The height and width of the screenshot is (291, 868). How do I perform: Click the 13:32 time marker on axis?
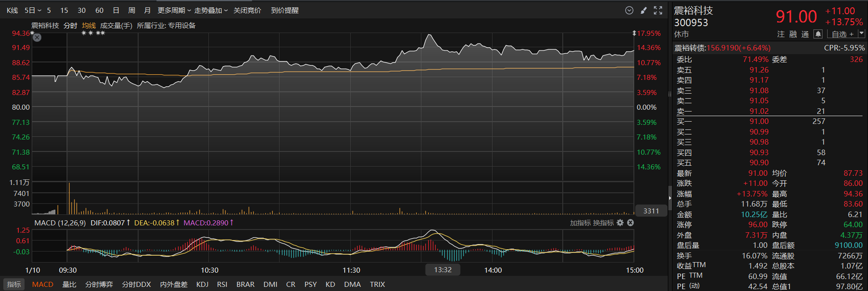(442, 270)
